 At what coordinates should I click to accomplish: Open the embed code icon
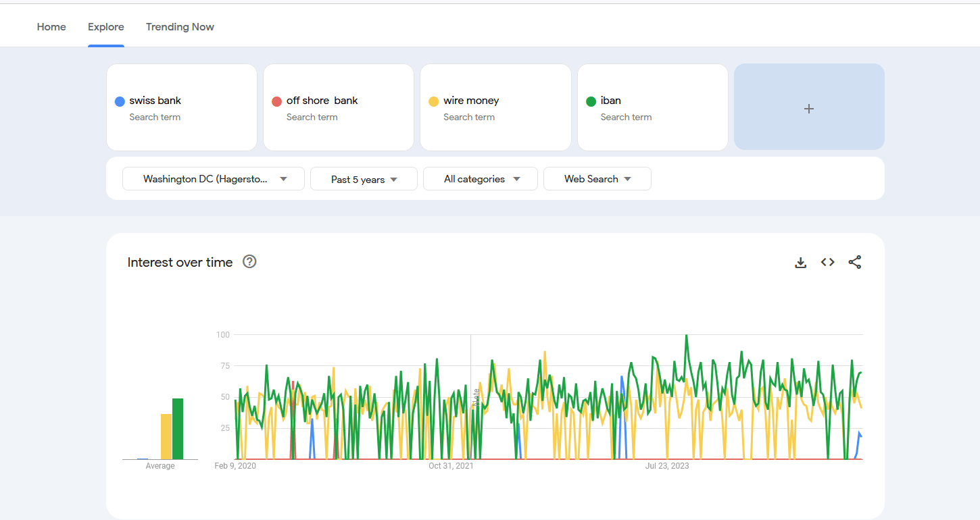(828, 263)
